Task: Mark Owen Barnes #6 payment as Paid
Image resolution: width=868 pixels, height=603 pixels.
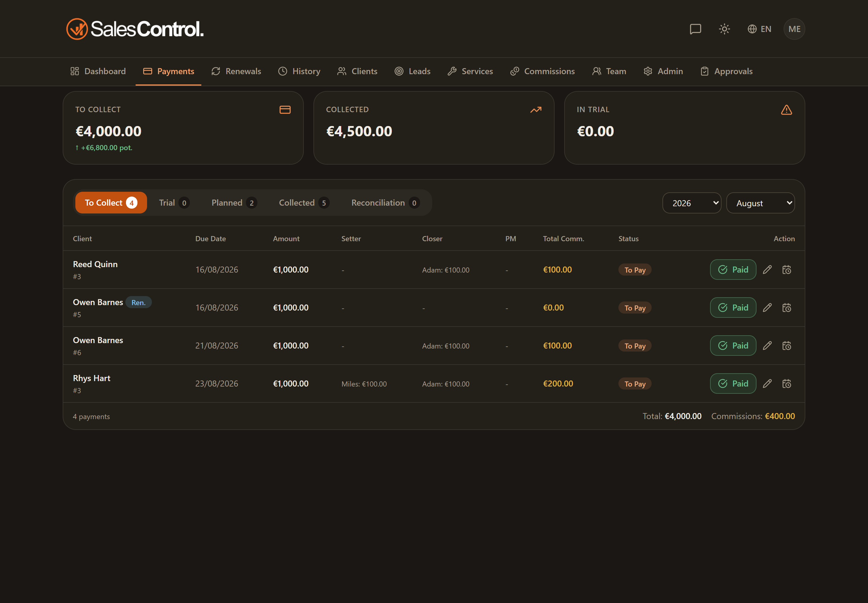Action: (733, 346)
